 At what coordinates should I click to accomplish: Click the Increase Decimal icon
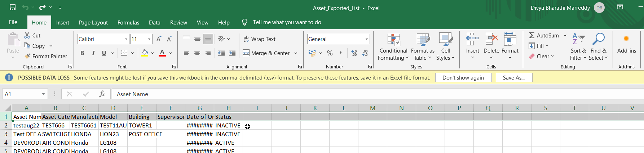click(354, 53)
